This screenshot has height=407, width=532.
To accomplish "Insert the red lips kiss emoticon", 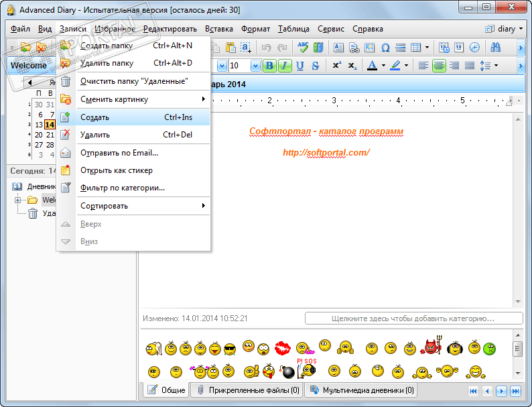I will [282, 348].
